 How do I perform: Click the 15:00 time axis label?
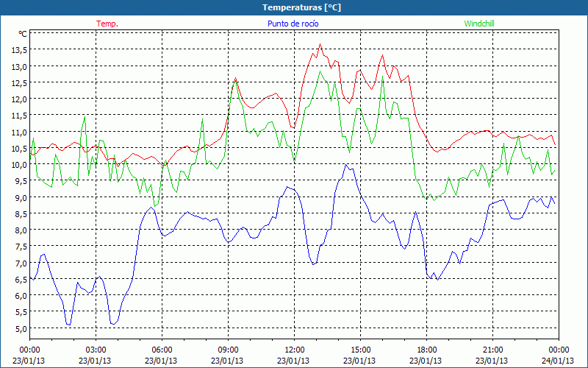pyautogui.click(x=360, y=350)
